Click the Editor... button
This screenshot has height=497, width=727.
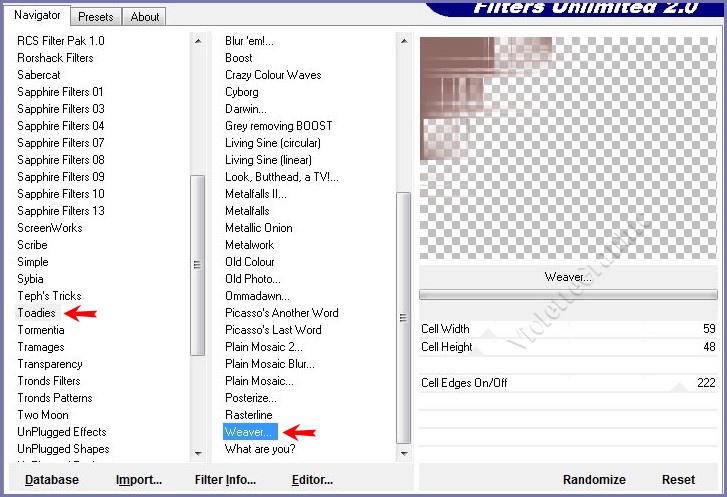pos(312,480)
